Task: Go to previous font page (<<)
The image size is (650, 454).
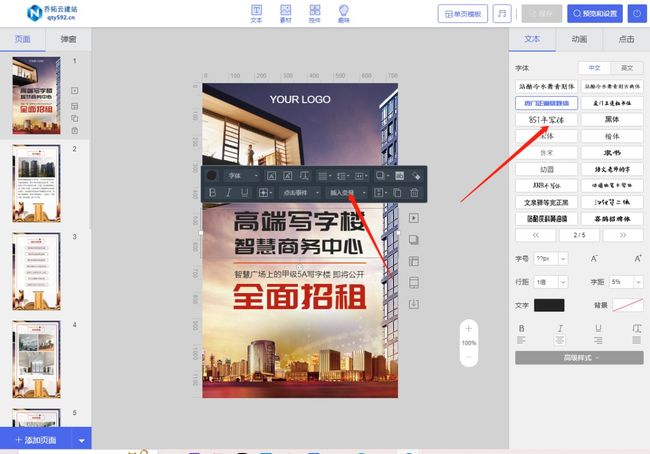Action: 536,235
